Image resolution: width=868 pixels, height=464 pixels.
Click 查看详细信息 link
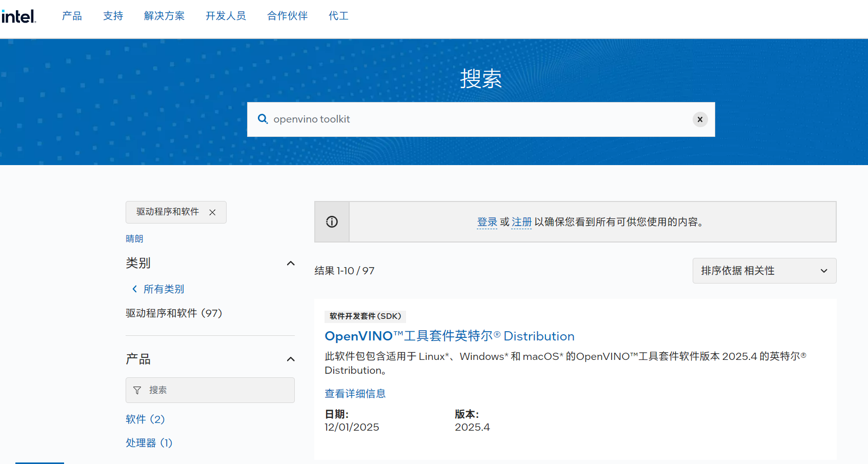pyautogui.click(x=355, y=394)
